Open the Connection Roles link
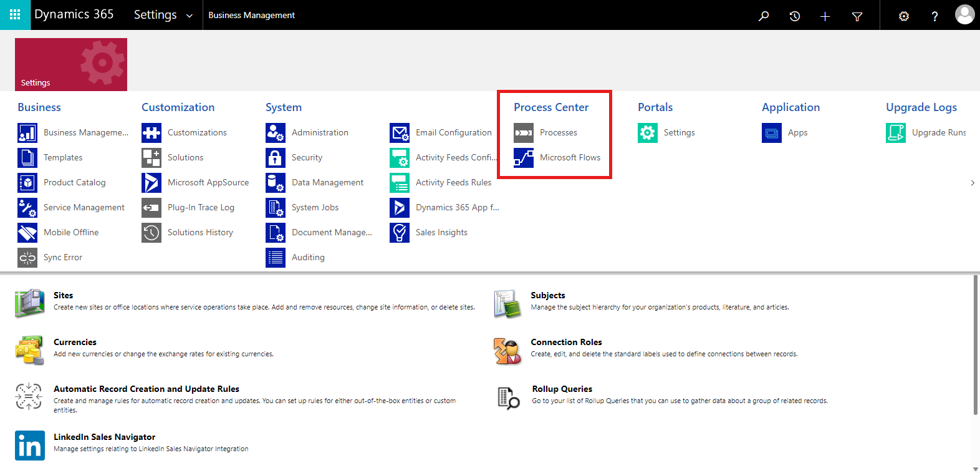This screenshot has width=980, height=473. point(567,342)
